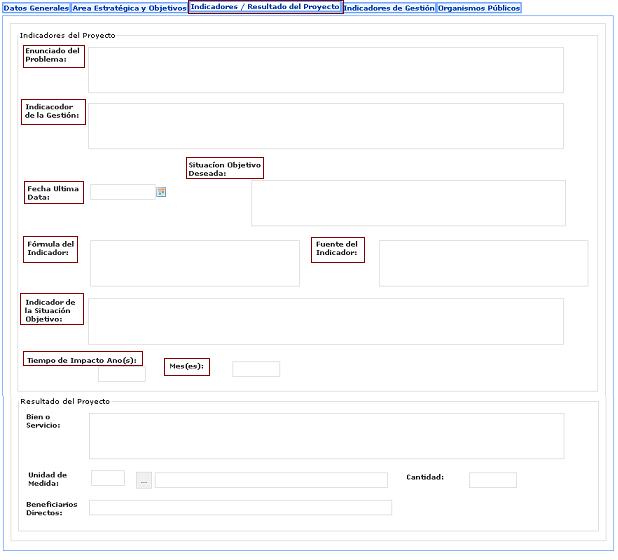
Task: Focus the Cantidad input field
Action: pos(492,480)
